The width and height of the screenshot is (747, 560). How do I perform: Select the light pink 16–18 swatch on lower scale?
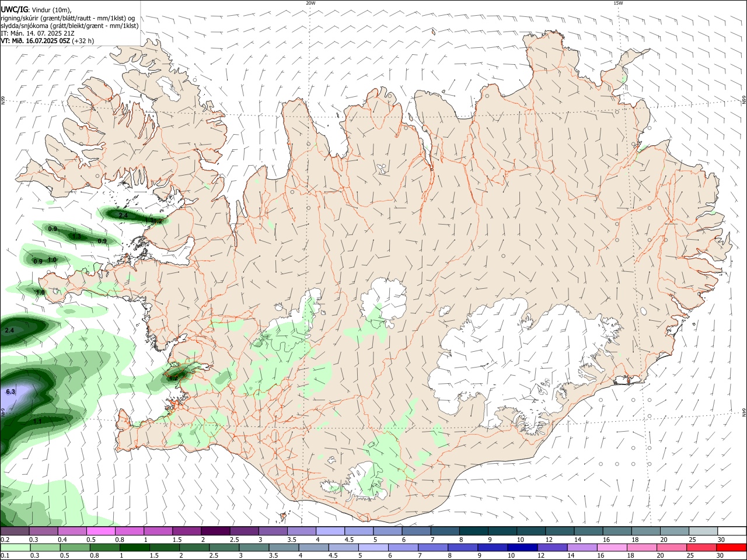click(x=612, y=547)
